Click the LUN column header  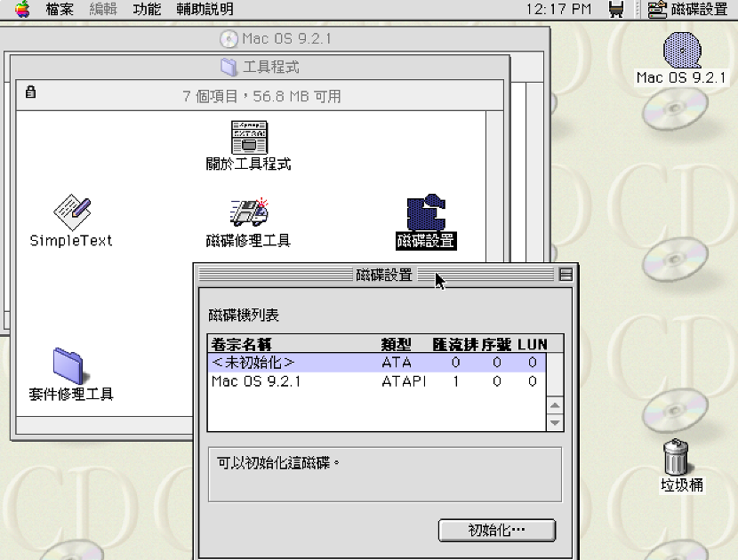click(533, 345)
